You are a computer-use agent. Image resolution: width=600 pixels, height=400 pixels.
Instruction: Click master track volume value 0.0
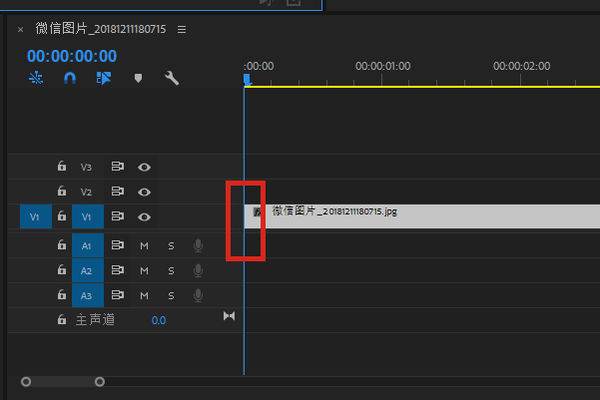158,320
